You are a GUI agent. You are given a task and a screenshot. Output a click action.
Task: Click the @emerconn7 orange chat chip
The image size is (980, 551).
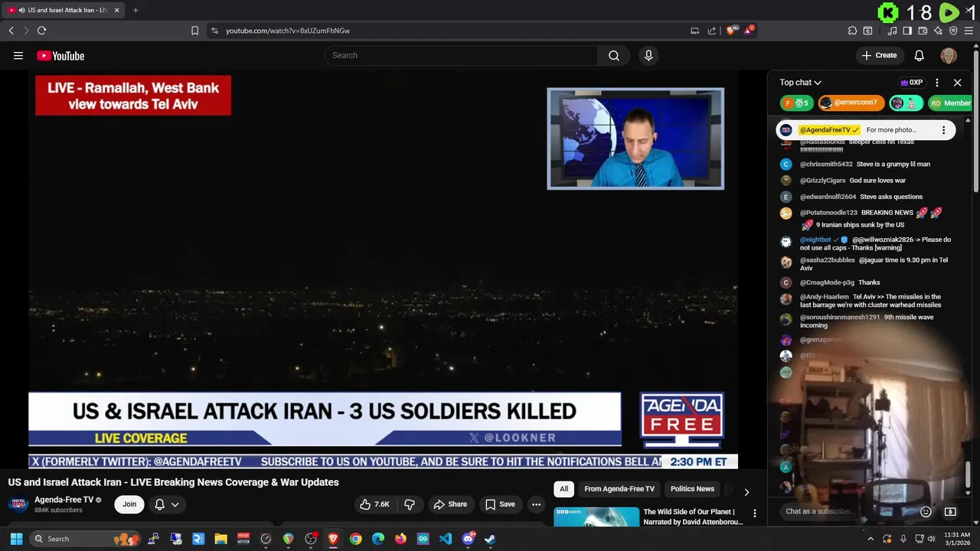point(850,103)
